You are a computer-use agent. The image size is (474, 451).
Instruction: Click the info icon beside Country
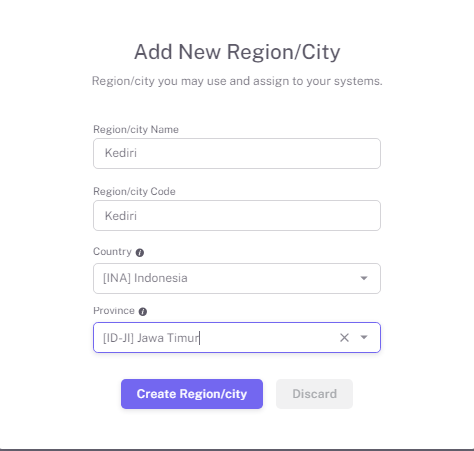[140, 253]
